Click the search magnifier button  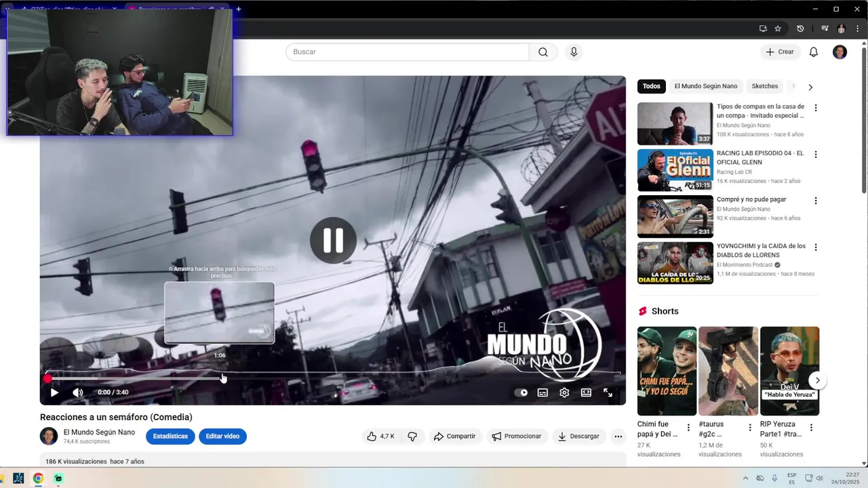pyautogui.click(x=543, y=52)
